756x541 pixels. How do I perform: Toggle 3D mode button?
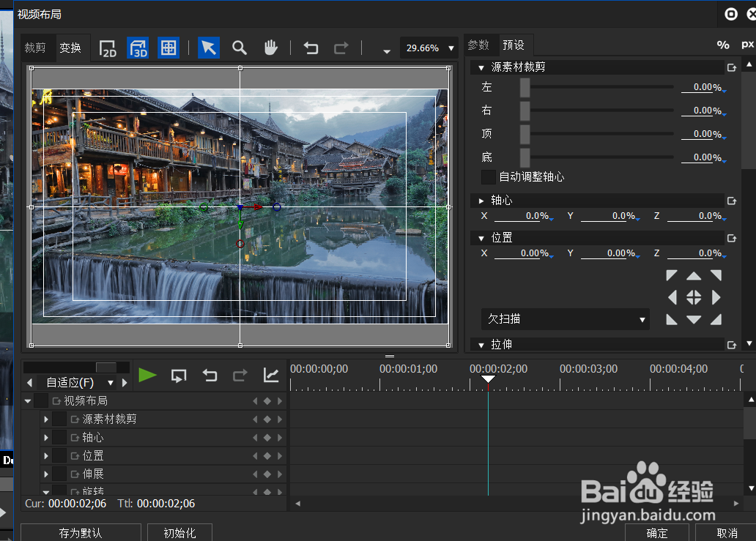click(x=138, y=48)
